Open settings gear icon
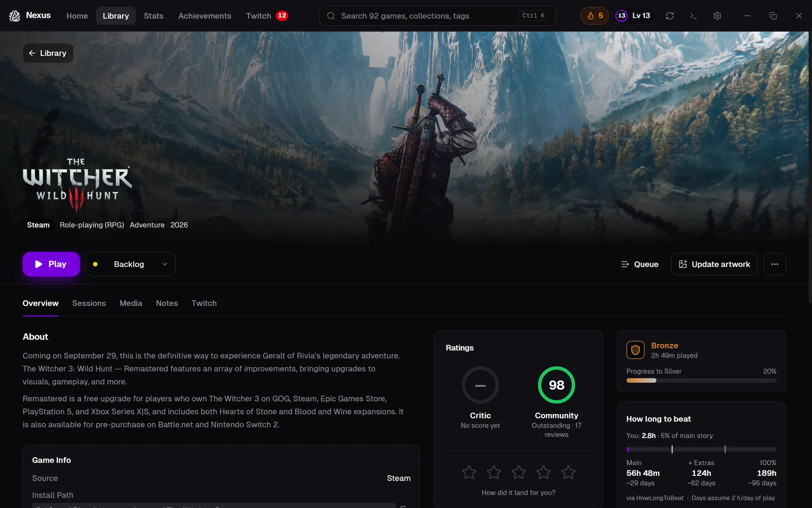Screen dimensions: 812x508 [717, 16]
